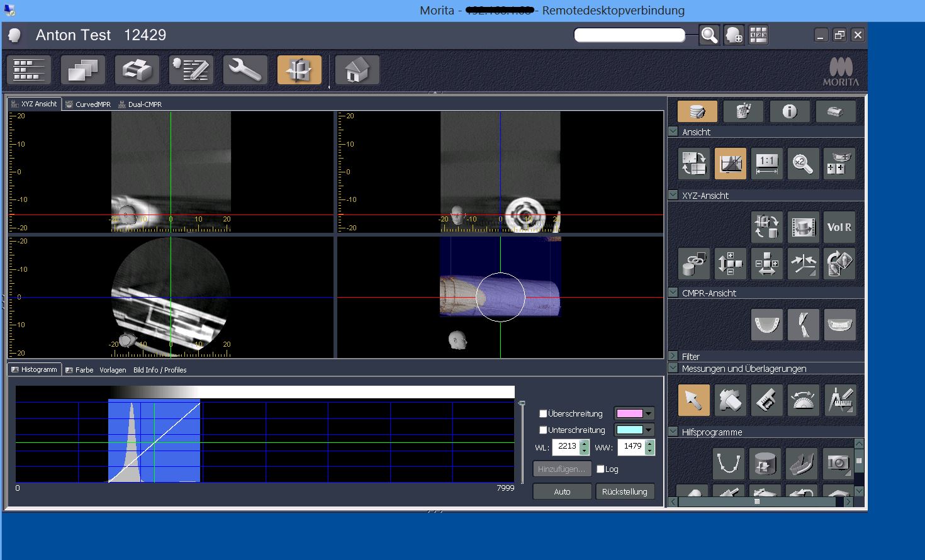This screenshot has width=925, height=560.
Task: Select the angle protractor measurement tool
Action: (x=803, y=400)
